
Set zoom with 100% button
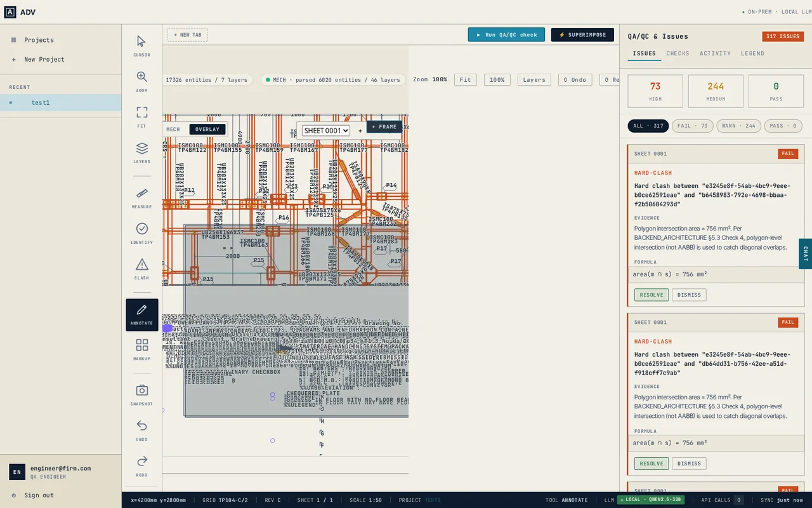(497, 80)
